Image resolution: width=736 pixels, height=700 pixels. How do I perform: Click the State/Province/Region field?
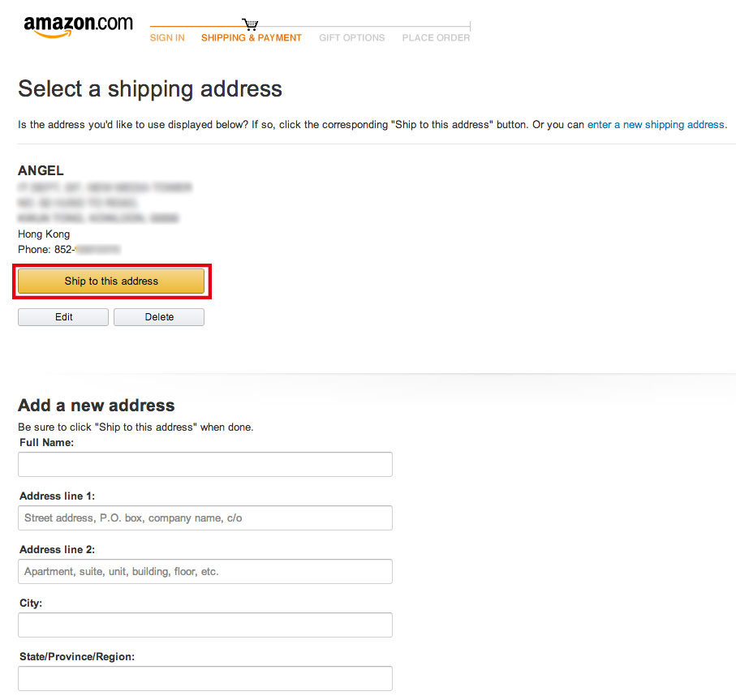pyautogui.click(x=204, y=678)
